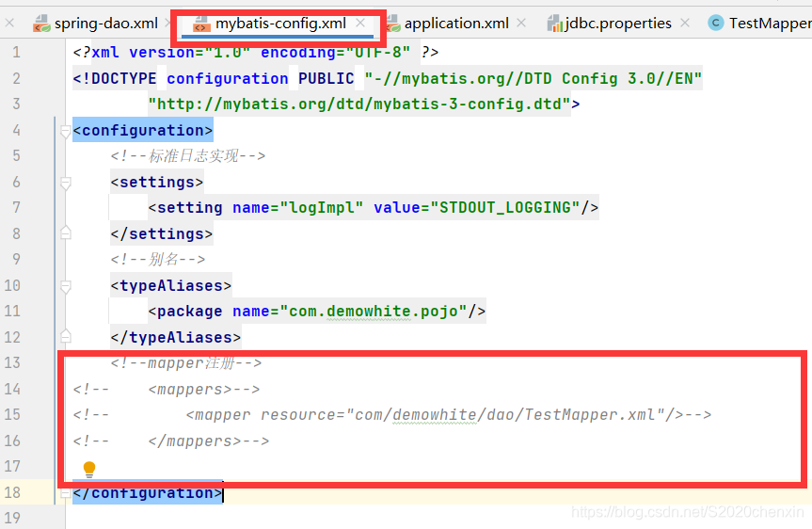Click the closing typeAliases tag

click(x=176, y=337)
